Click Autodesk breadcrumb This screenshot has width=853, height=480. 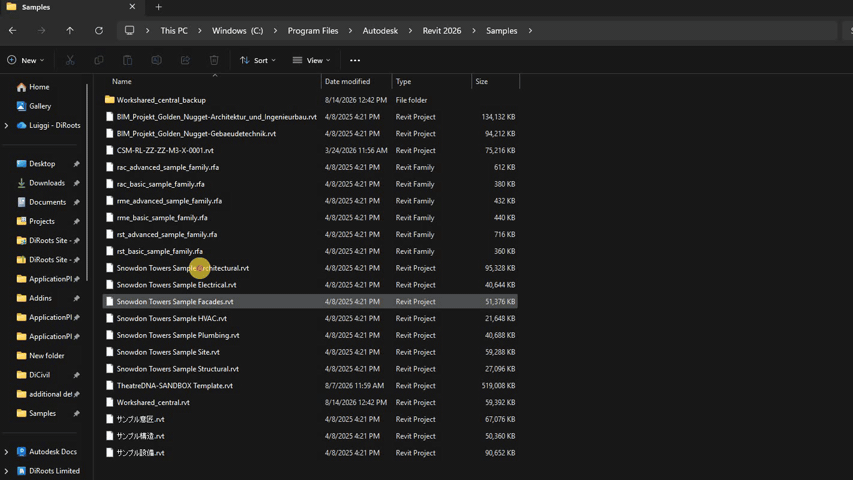[x=380, y=30]
